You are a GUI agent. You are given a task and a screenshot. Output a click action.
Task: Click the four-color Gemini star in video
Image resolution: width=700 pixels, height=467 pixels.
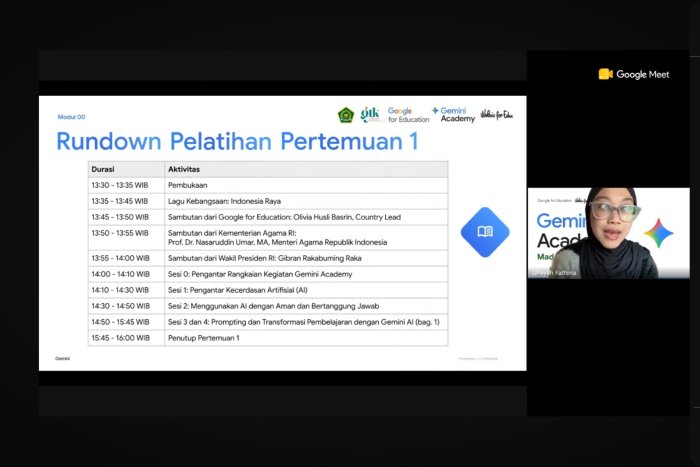[658, 233]
